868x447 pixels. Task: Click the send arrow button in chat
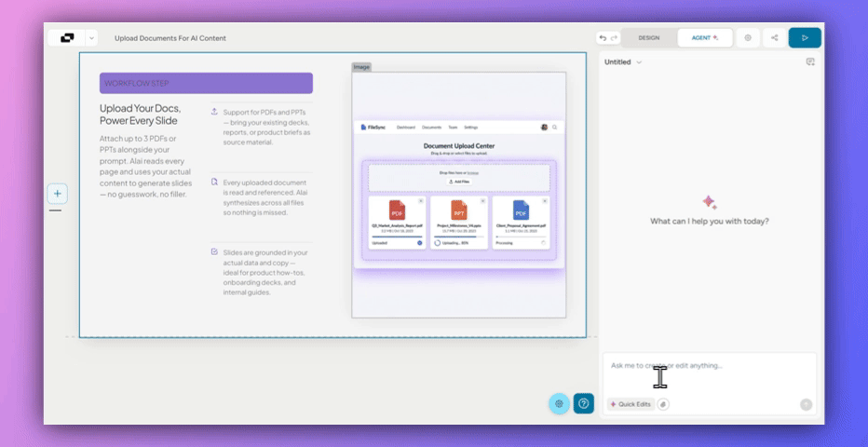tap(806, 404)
